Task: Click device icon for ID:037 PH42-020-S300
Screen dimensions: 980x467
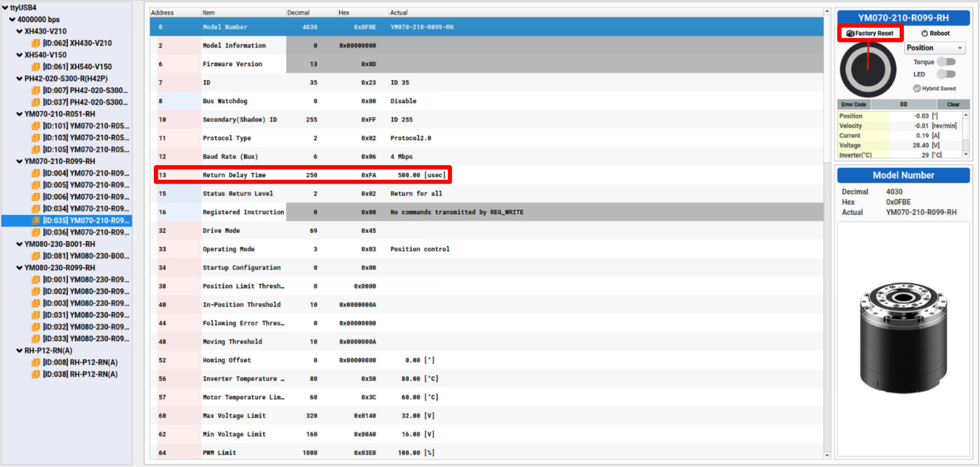Action: point(36,102)
